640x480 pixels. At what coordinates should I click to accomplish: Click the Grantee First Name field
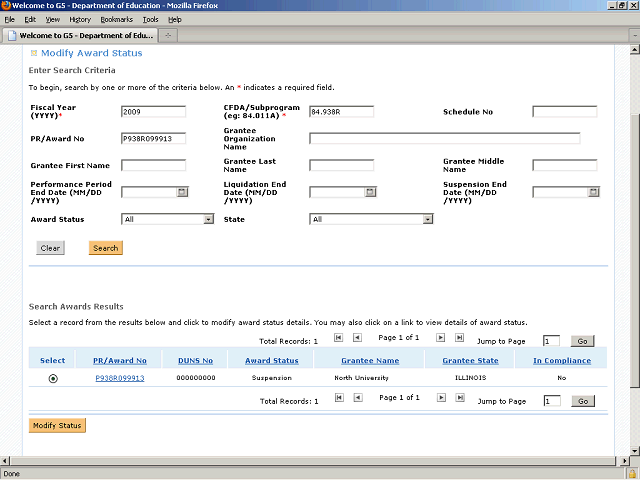[x=153, y=165]
